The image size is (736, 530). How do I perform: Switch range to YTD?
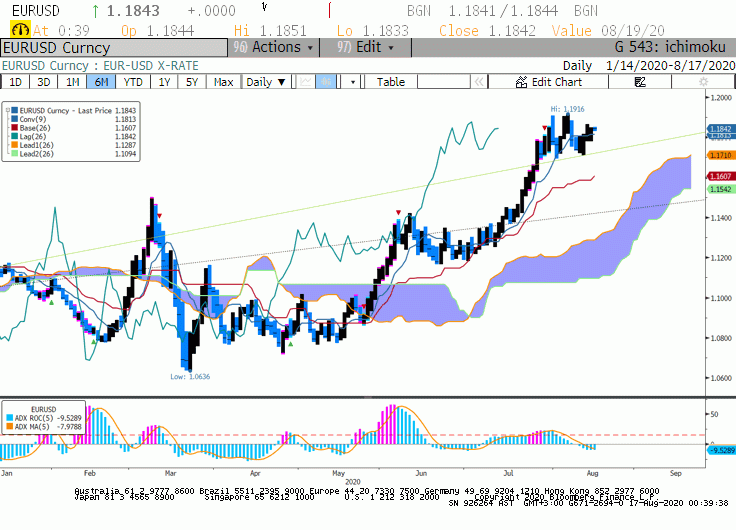tap(132, 82)
